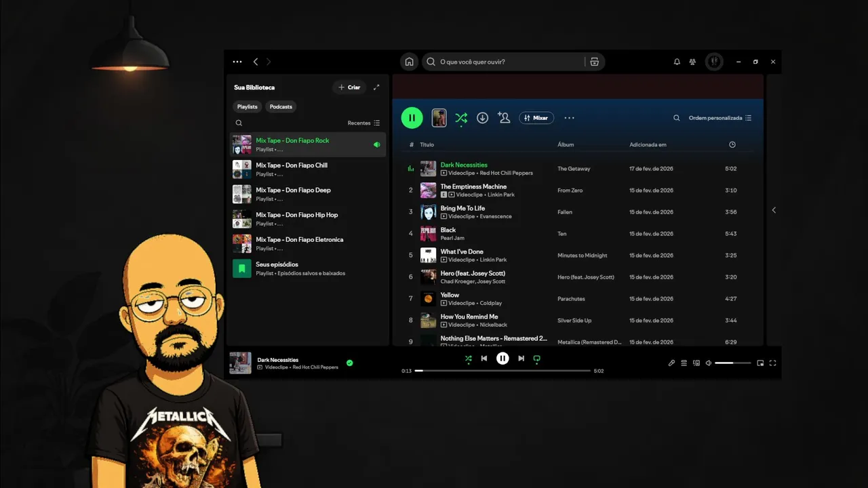Toggle repeat in the player bar
The image size is (868, 488).
[x=536, y=359]
